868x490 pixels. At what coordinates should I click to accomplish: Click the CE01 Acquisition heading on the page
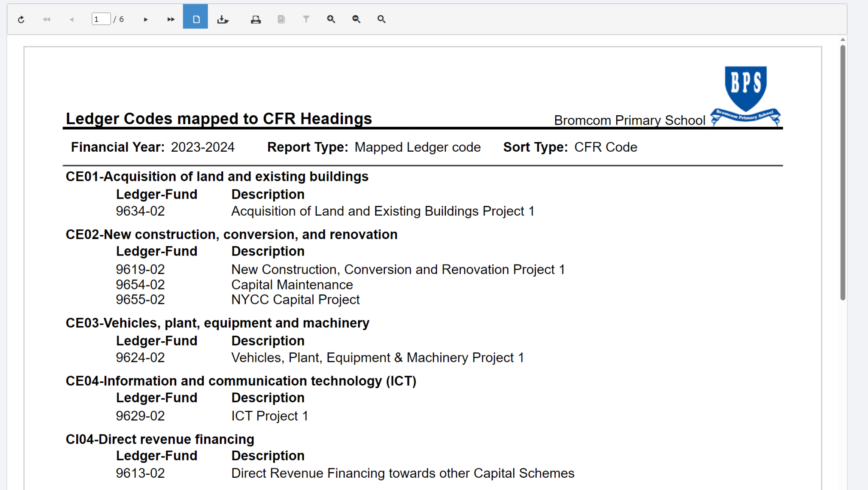217,176
